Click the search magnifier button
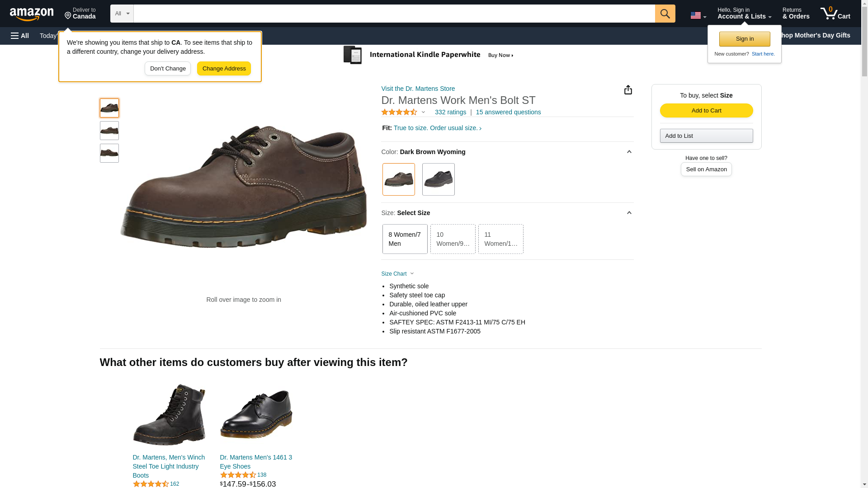Viewport: 868px width, 488px height. 665,14
